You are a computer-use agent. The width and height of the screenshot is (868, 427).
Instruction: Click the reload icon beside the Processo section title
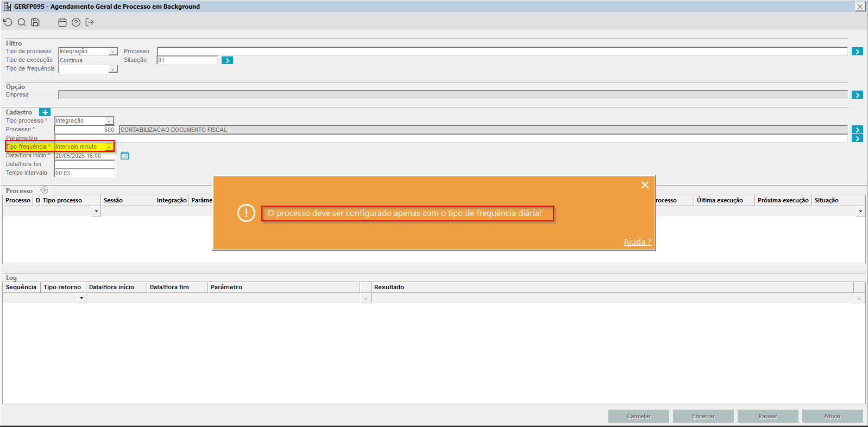tap(45, 190)
